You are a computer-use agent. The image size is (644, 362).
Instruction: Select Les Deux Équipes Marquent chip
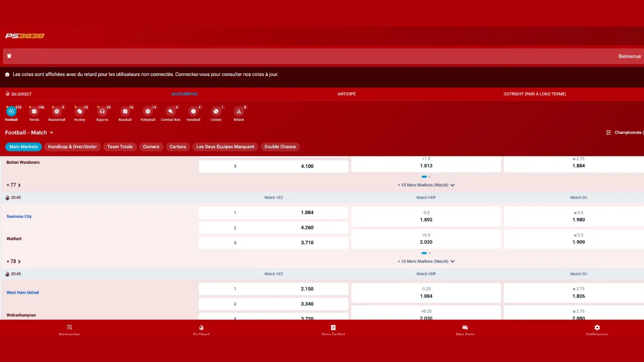pyautogui.click(x=225, y=147)
